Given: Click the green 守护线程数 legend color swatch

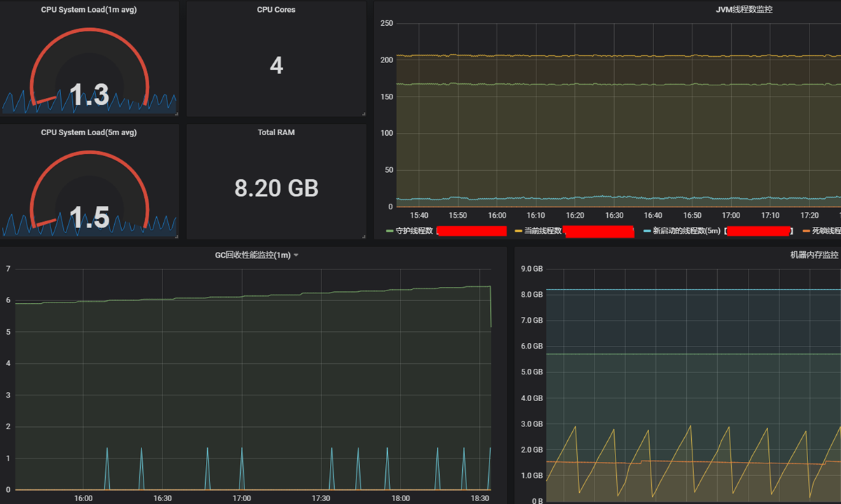Looking at the screenshot, I should point(389,231).
